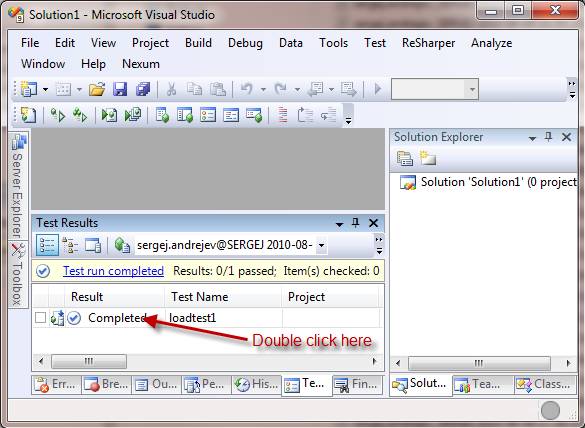Image resolution: width=585 pixels, height=428 pixels.
Task: Click the Save All icon
Action: tap(143, 89)
